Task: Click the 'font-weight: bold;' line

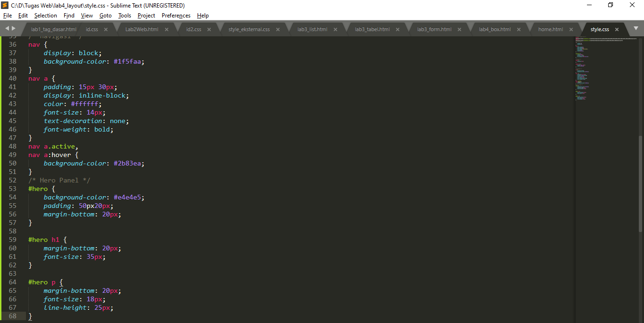Action: (79, 129)
